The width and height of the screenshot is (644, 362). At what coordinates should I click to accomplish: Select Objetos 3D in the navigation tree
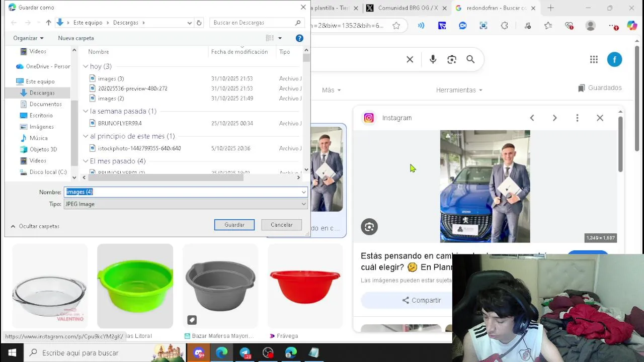(39, 149)
